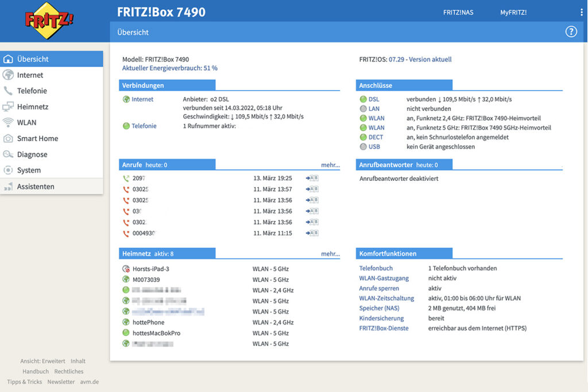Open the Internet menu in sidebar

click(52, 75)
